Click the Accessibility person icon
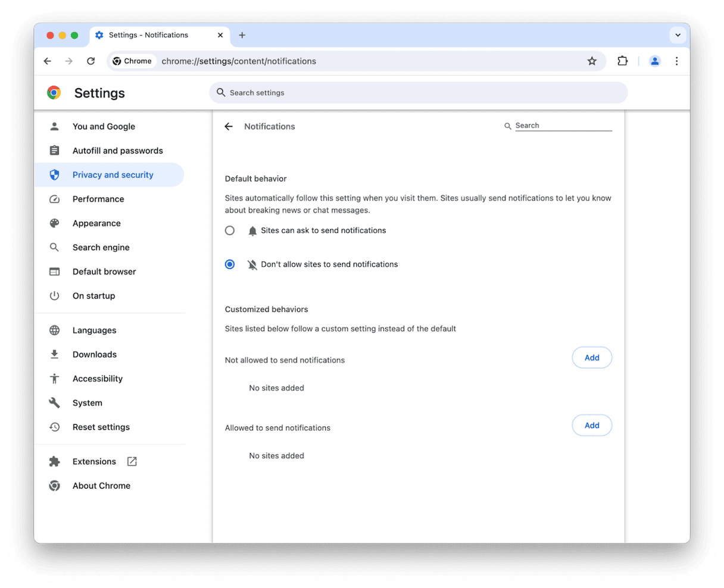The image size is (724, 588). (x=54, y=379)
